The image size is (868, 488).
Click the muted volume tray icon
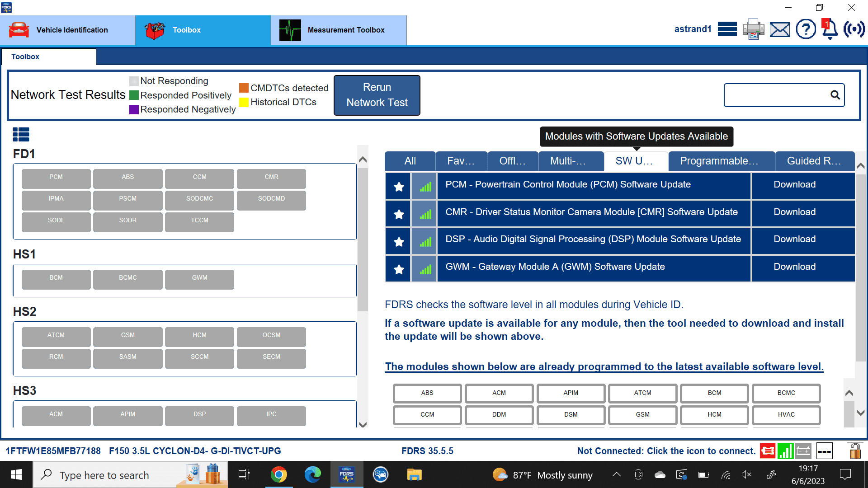[x=746, y=474]
